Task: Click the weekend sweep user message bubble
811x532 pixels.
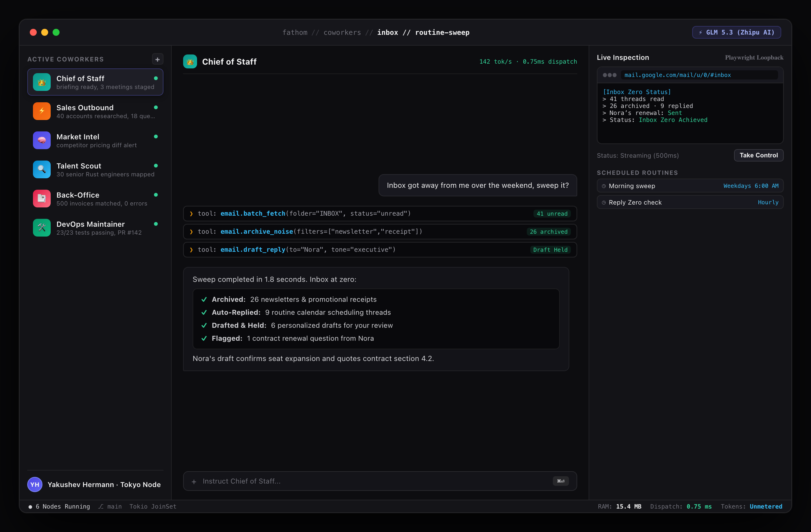Action: 478,185
